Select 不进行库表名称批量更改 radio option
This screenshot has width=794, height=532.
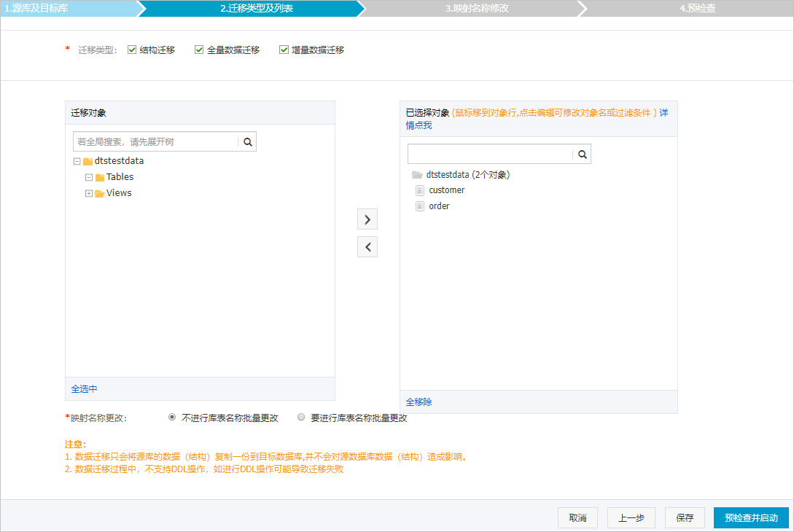point(172,417)
